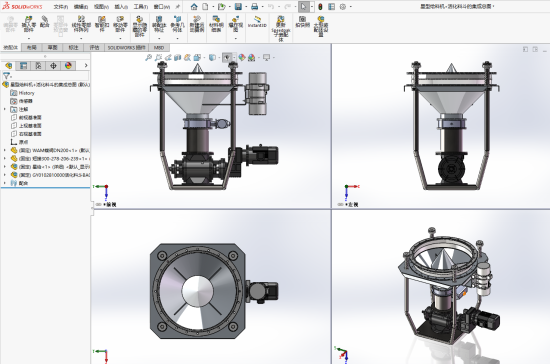Viewport: 550px width, 364px height.
Task: Click the Open file folder icon
Action: tap(222, 7)
